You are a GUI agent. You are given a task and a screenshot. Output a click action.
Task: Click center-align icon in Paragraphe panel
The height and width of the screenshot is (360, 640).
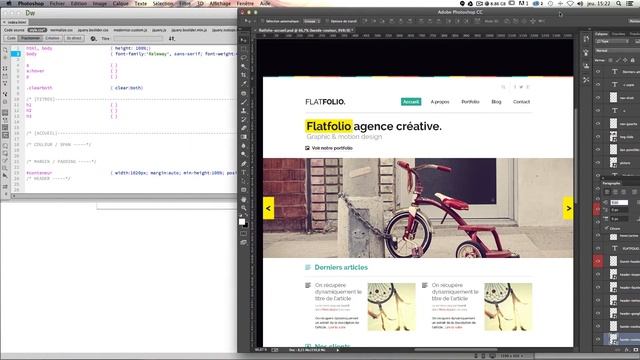pos(615,192)
